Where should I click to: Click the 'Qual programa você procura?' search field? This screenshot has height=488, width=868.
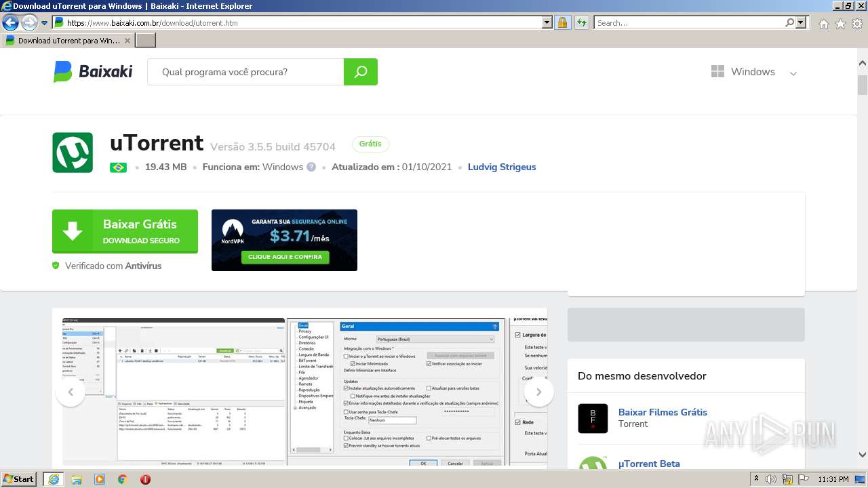click(245, 72)
